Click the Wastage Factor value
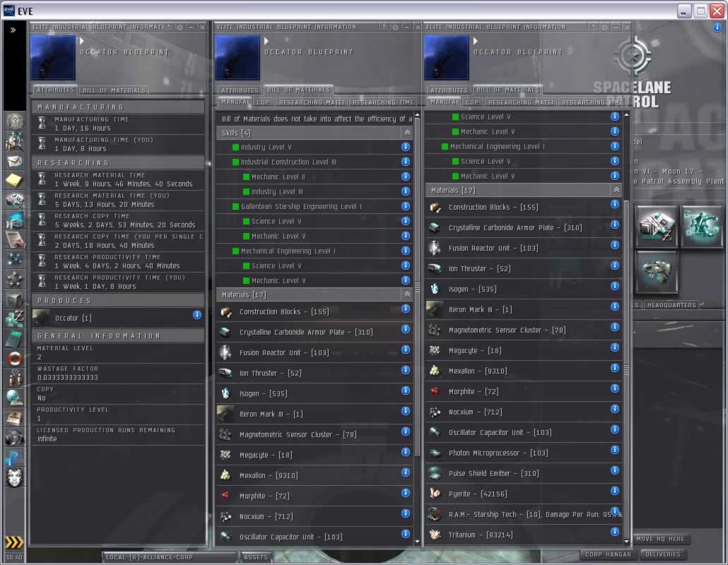 coord(68,378)
